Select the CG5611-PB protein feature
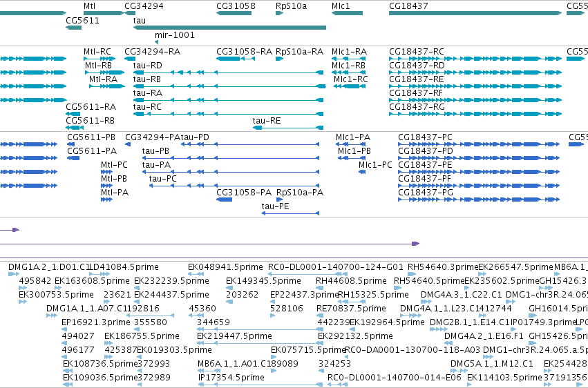This screenshot has height=388, width=588. pyautogui.click(x=71, y=144)
